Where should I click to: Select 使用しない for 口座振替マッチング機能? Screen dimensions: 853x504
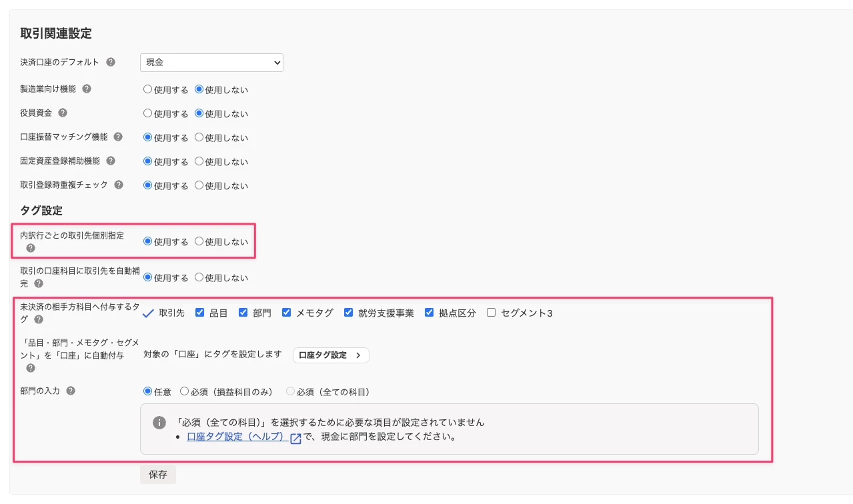pyautogui.click(x=199, y=137)
